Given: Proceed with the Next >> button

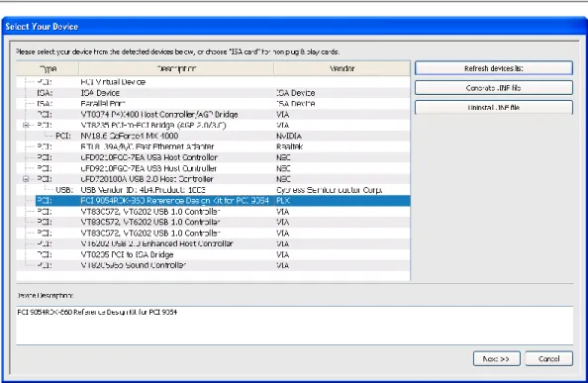Looking at the screenshot, I should coord(497,358).
